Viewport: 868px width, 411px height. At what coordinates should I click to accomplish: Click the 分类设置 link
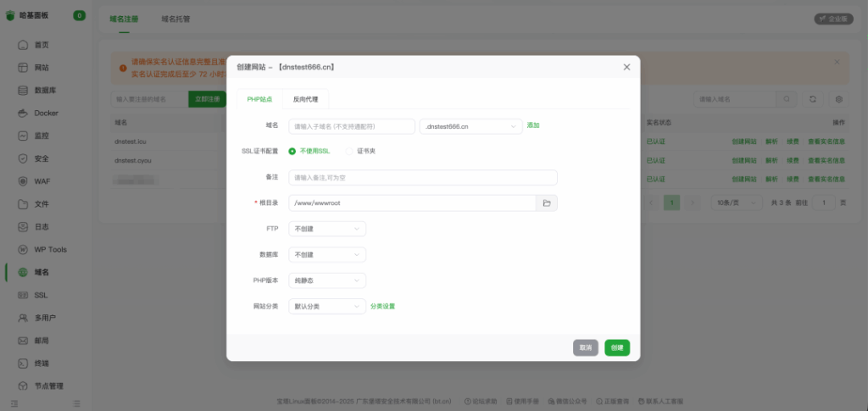point(382,306)
